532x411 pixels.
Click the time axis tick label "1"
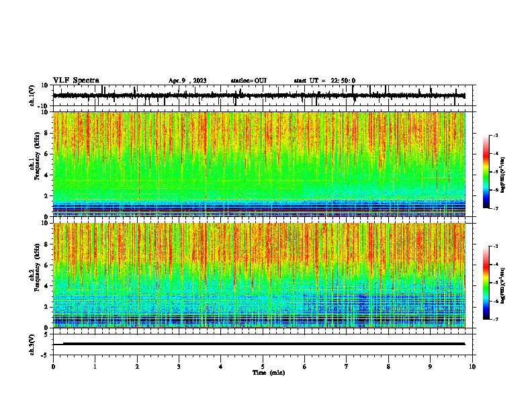(x=95, y=367)
